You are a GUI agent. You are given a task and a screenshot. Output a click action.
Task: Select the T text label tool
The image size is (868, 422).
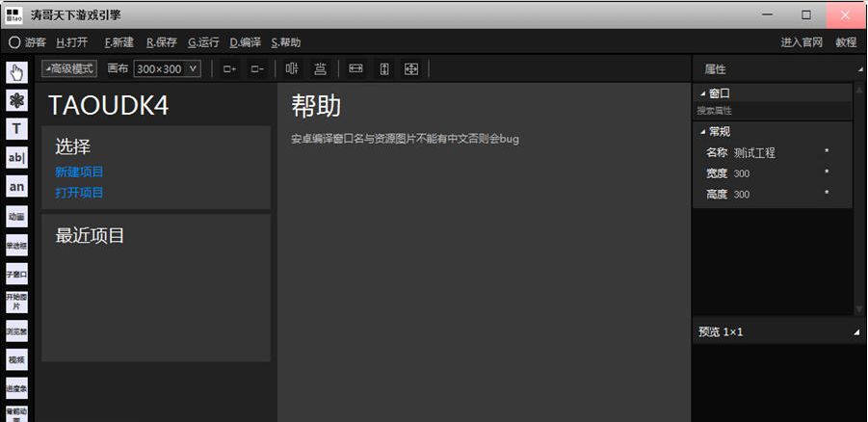[16, 129]
